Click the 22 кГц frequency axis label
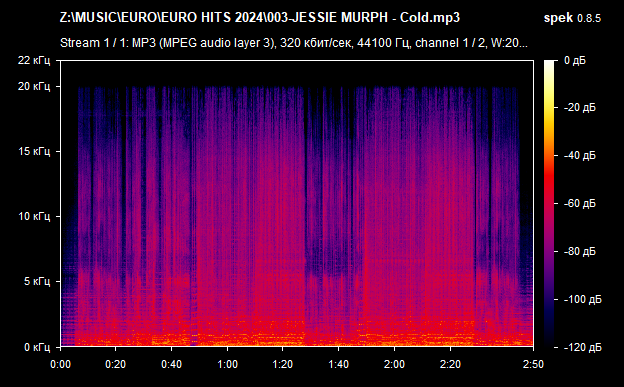 pyautogui.click(x=34, y=61)
